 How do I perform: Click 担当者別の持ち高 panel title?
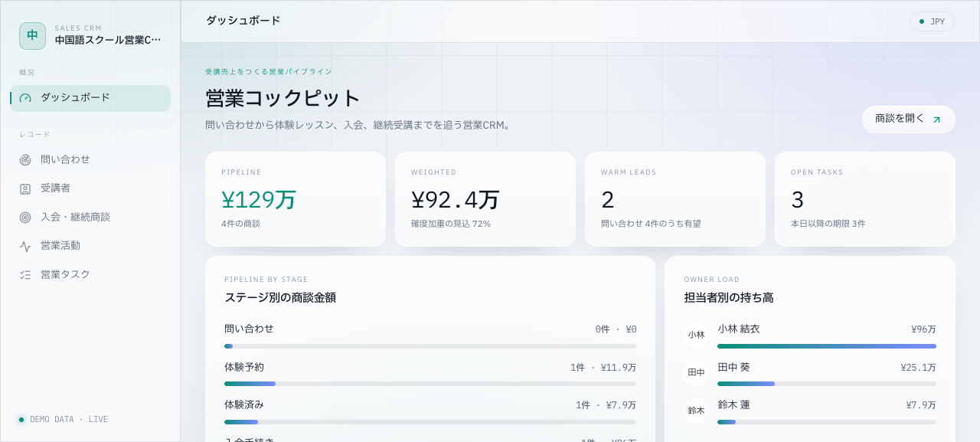click(729, 297)
